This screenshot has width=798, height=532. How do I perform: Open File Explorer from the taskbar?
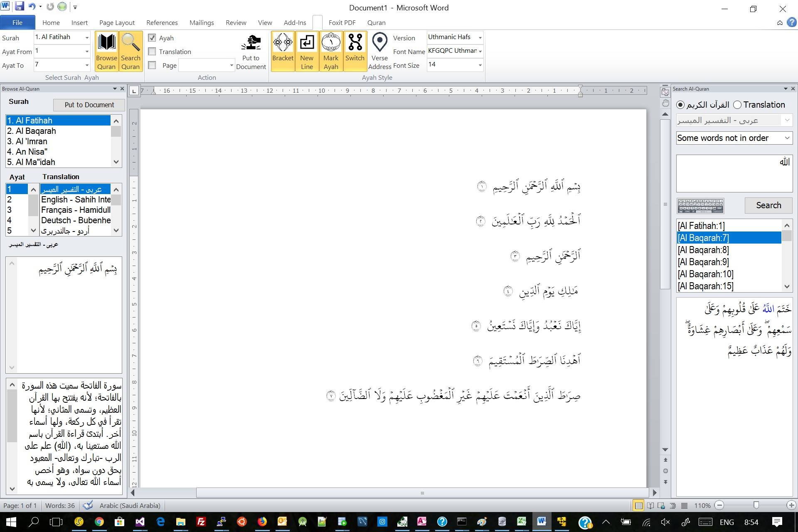point(181,522)
